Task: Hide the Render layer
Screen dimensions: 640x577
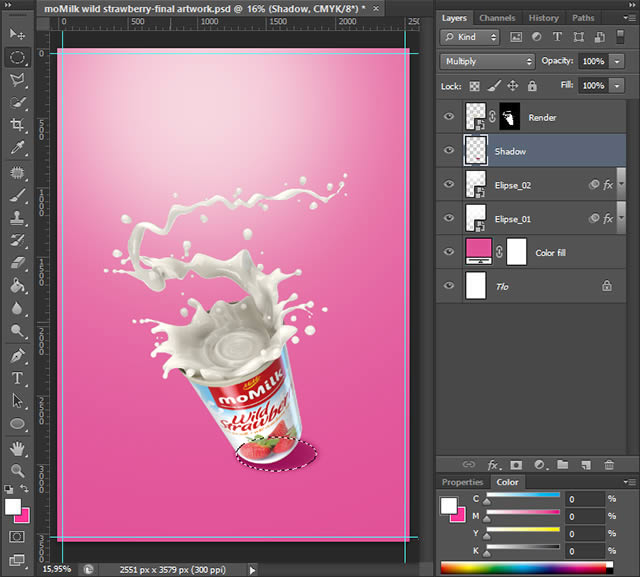Action: (449, 117)
